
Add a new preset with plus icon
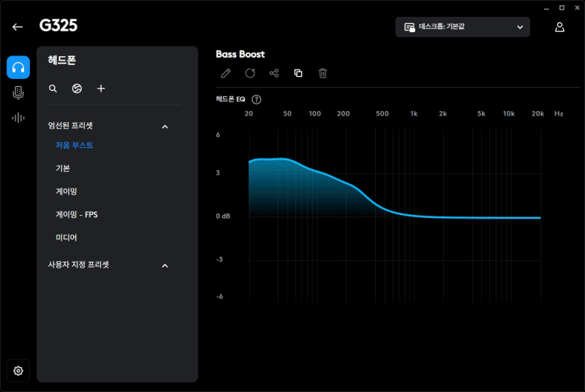101,88
